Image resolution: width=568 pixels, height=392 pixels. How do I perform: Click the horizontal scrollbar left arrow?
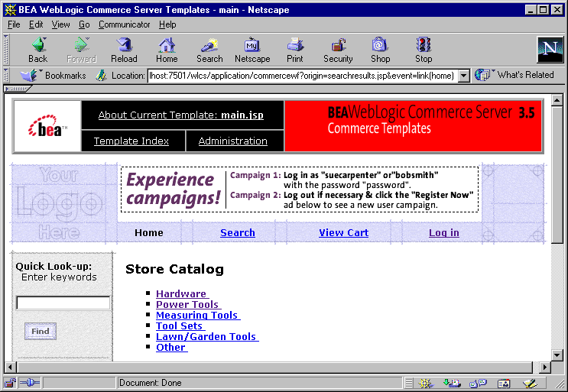coord(11,368)
